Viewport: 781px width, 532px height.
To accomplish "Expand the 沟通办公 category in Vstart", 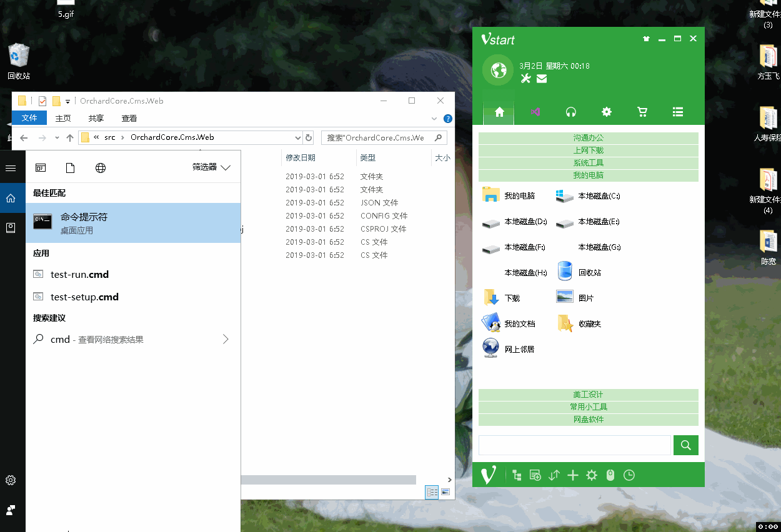I will point(588,137).
